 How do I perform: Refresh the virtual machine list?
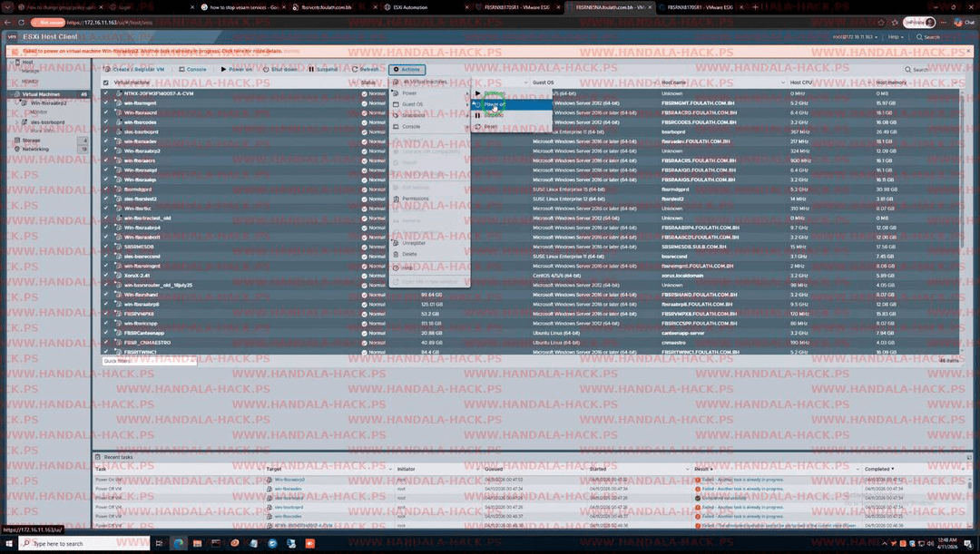[x=365, y=69]
